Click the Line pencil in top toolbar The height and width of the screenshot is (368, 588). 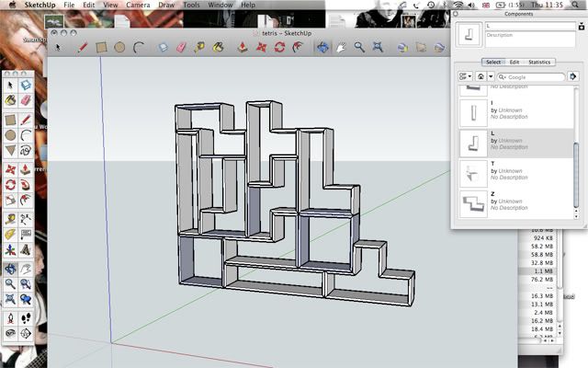pyautogui.click(x=83, y=47)
